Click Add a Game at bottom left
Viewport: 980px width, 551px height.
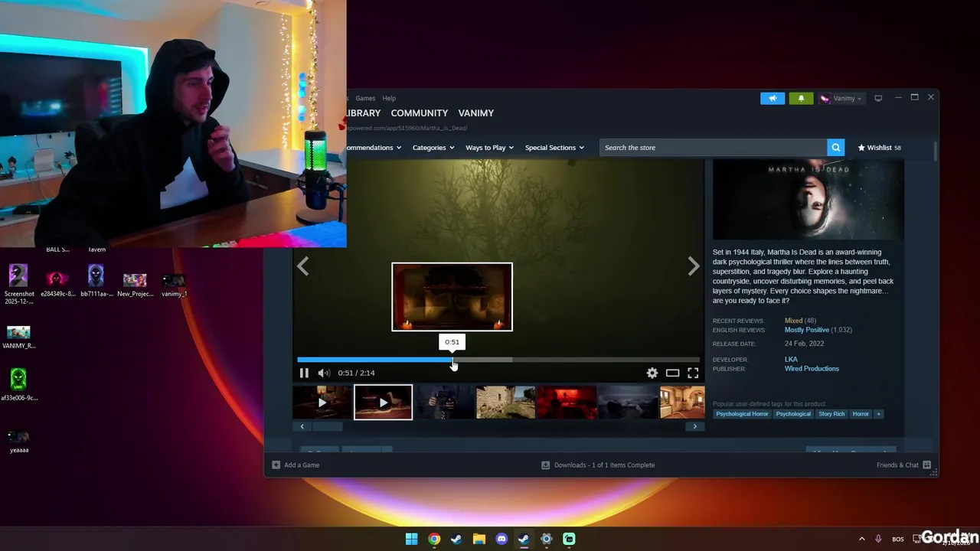coord(296,465)
